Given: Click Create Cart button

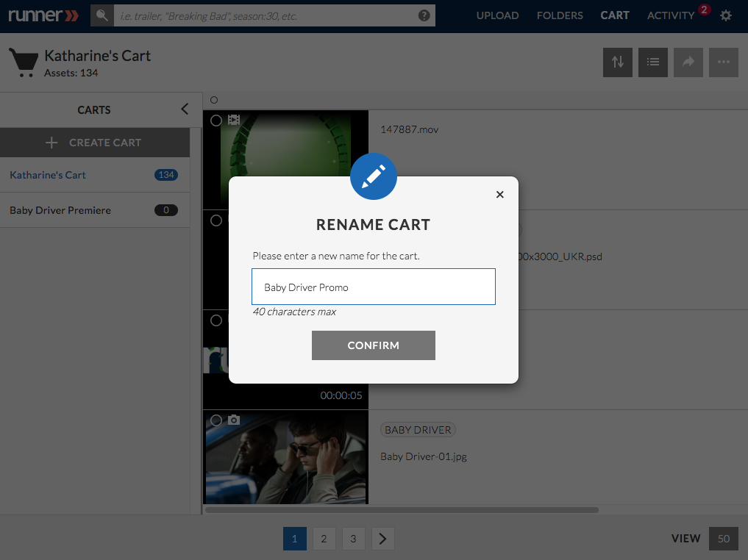Looking at the screenshot, I should tap(95, 143).
